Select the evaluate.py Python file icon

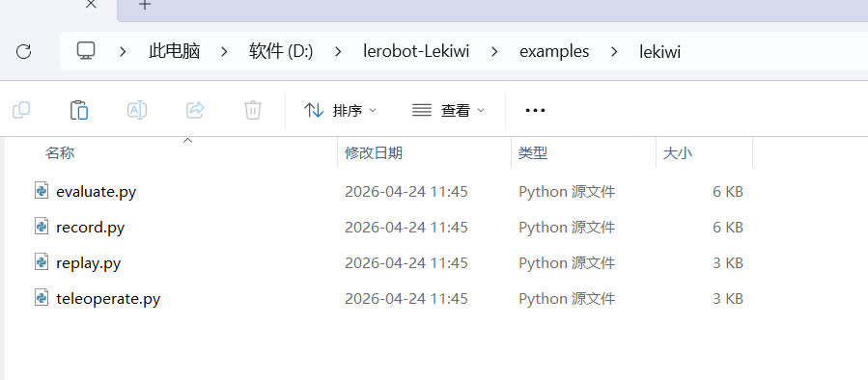(x=42, y=191)
